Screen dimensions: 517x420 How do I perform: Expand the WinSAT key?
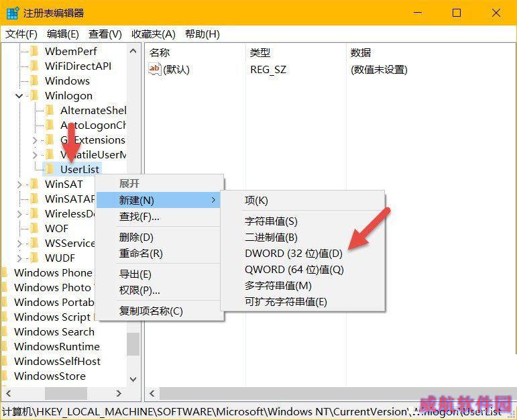pos(19,185)
